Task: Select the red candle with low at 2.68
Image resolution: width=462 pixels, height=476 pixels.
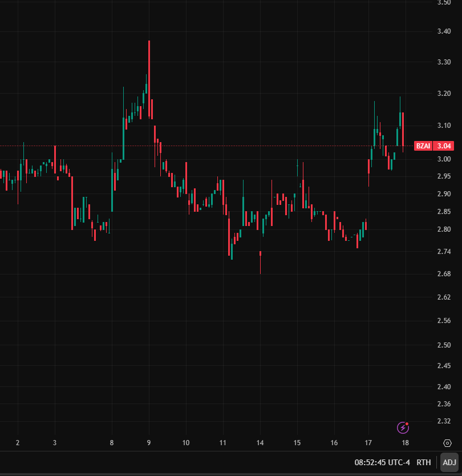Action: [260, 263]
